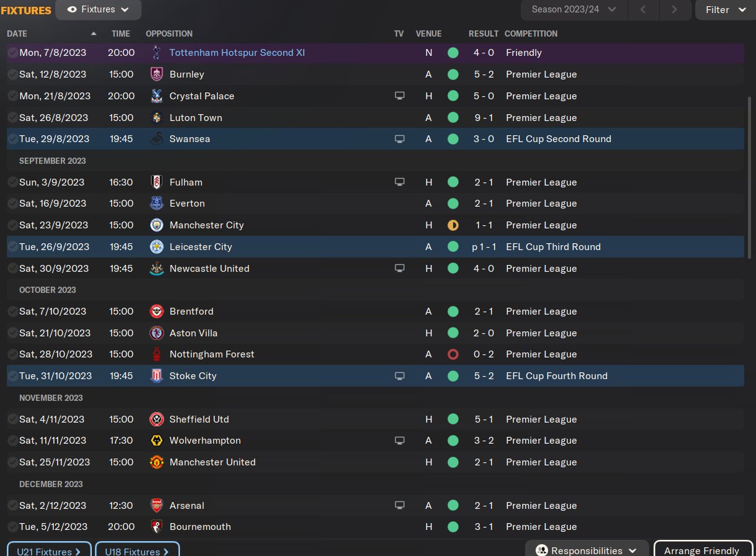Click the Manchester City draw result indicator
The image size is (756, 556).
tap(453, 225)
